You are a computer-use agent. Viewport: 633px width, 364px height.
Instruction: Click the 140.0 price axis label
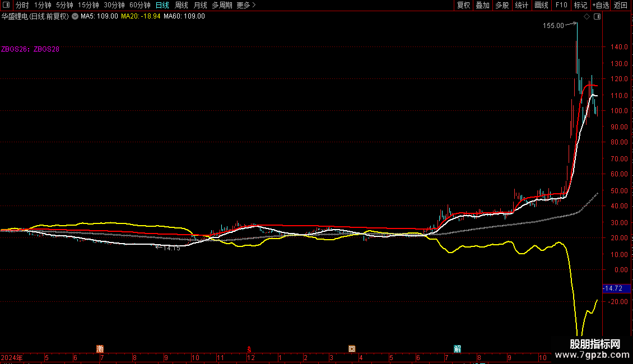619,47
